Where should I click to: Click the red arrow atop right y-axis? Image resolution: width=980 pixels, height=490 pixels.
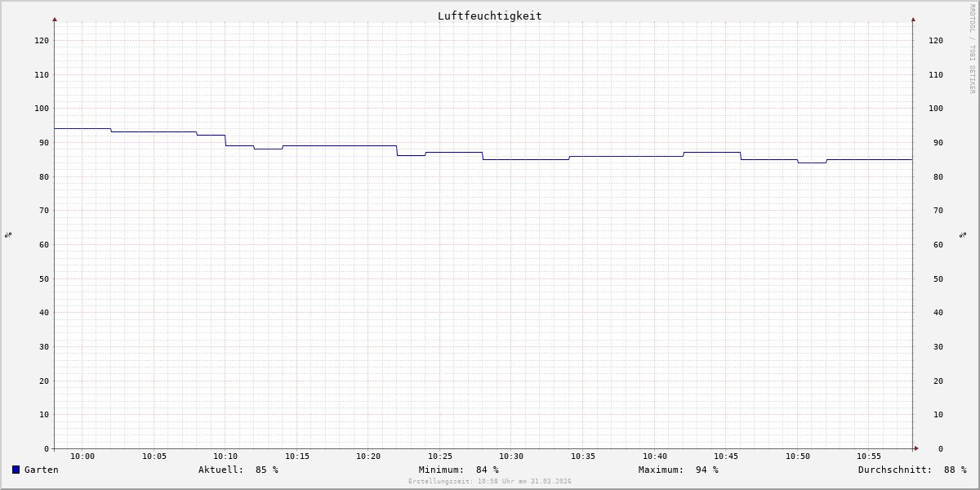point(913,19)
